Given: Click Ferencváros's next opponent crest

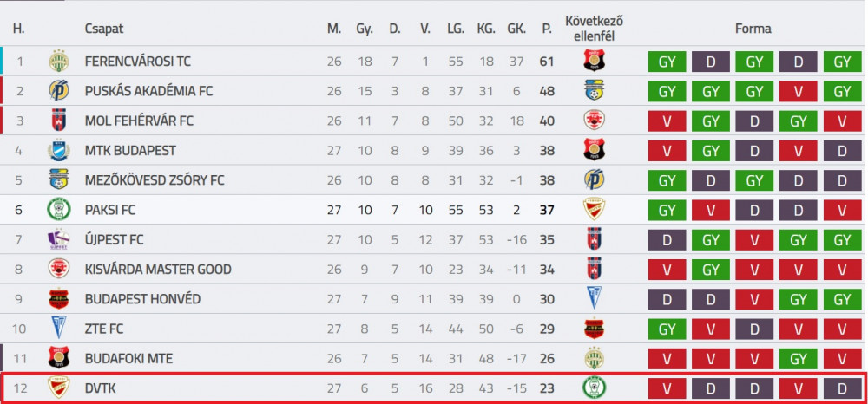Looking at the screenshot, I should click(594, 61).
